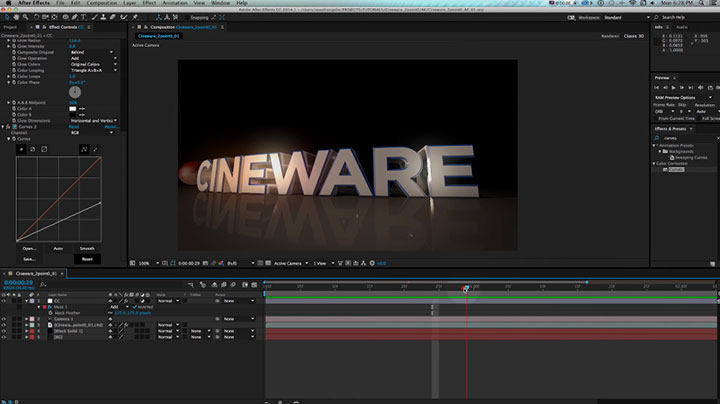Open the Glow Operation Add dropdown

[x=93, y=58]
